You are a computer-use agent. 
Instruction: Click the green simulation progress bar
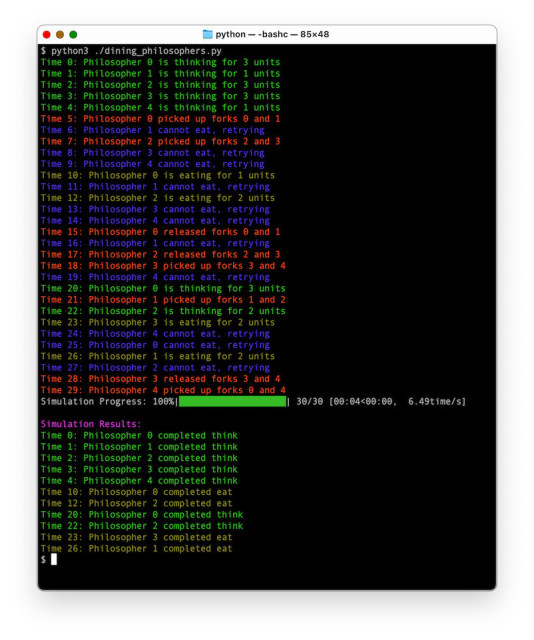[232, 402]
